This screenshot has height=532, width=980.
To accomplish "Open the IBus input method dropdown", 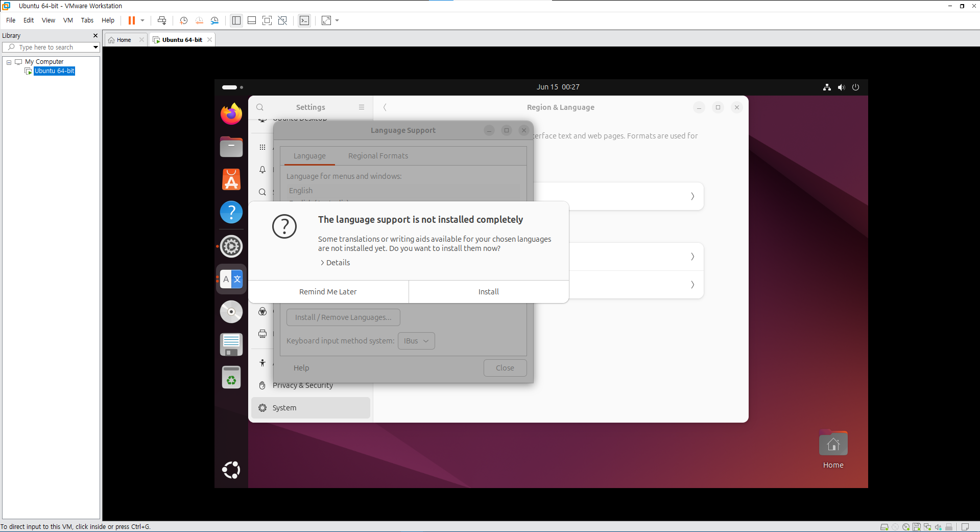I will [x=416, y=341].
